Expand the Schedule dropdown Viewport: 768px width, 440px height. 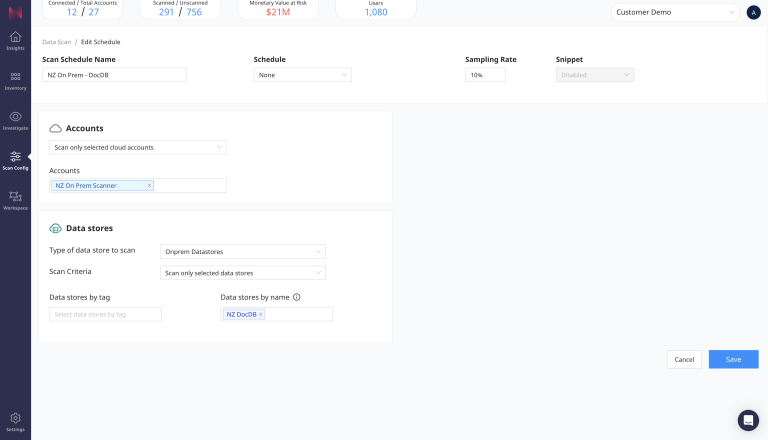click(302, 75)
